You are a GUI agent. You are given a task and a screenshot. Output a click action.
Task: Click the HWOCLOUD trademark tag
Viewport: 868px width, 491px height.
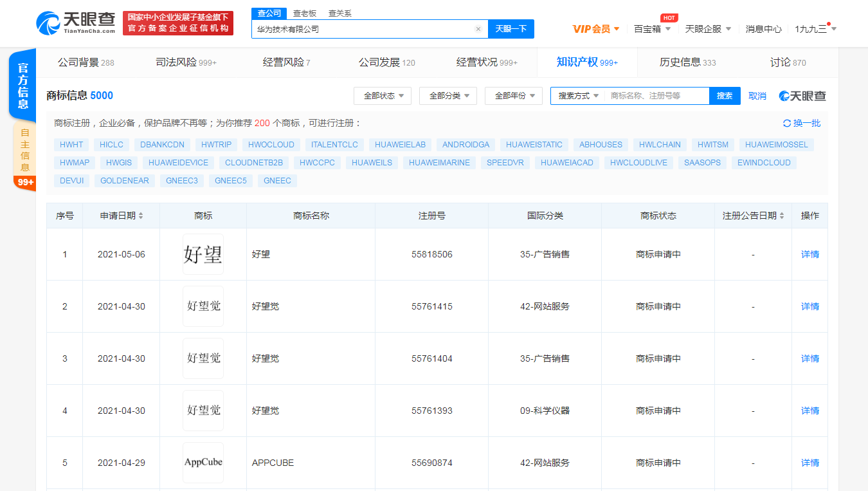click(x=271, y=144)
